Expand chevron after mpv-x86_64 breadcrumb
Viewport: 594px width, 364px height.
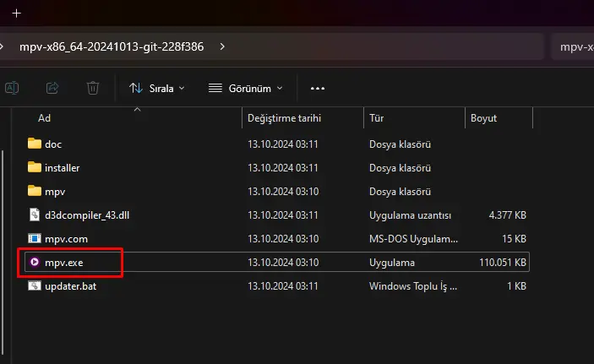click(222, 46)
